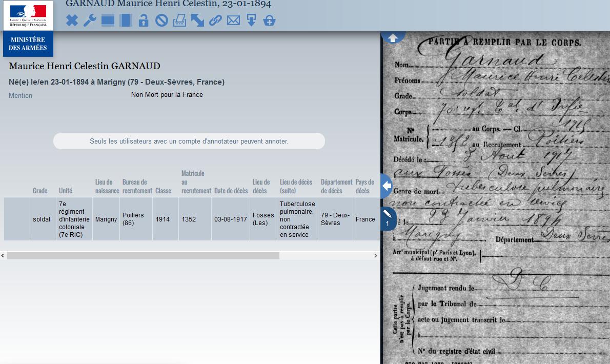Click the 'Mention' label

(20, 95)
